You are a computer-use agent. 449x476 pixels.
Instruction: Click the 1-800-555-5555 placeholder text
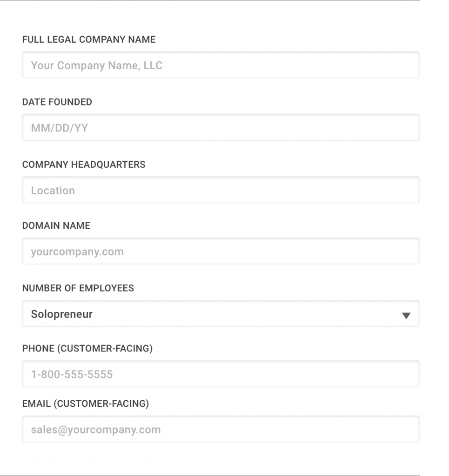tap(72, 375)
